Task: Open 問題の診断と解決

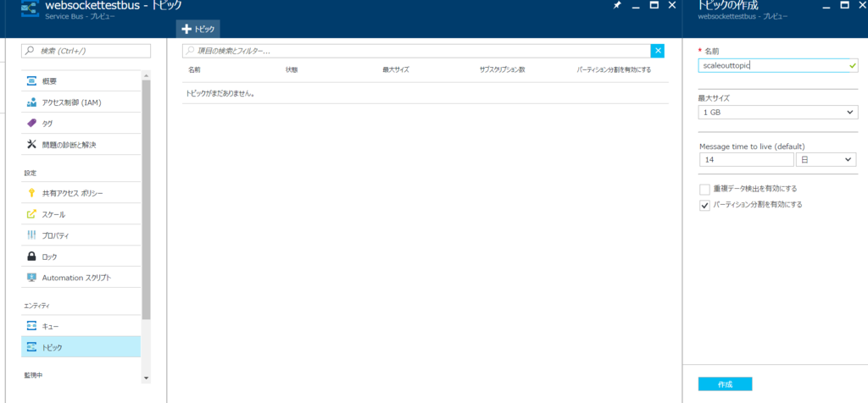Action: click(81, 144)
